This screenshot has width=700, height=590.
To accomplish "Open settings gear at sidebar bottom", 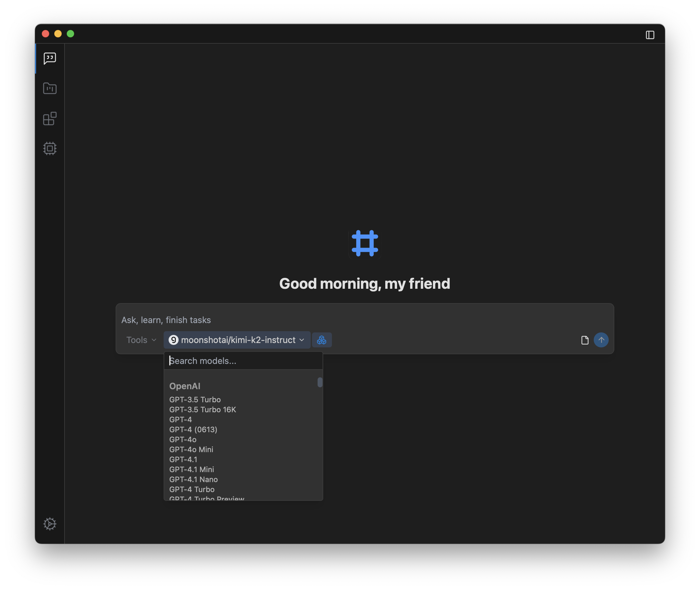I will (50, 524).
